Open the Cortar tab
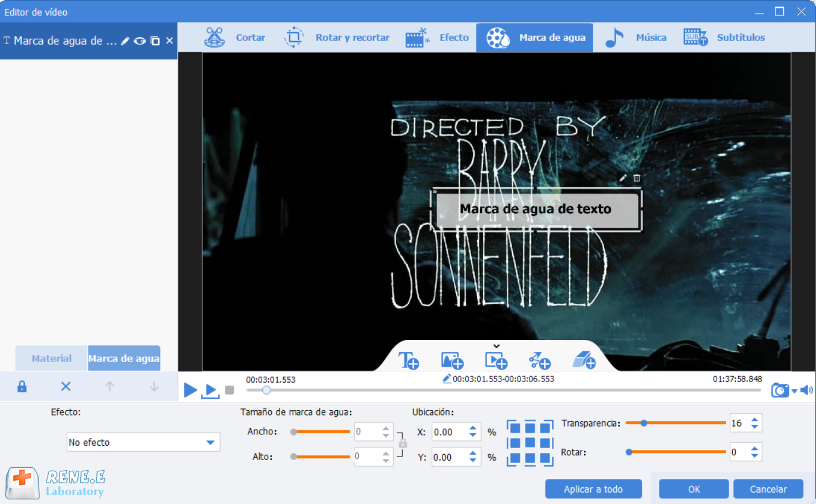The image size is (816, 504). [x=235, y=37]
